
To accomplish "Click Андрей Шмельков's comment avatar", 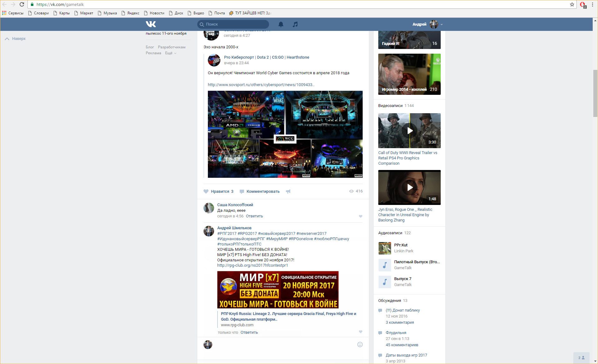I will [x=208, y=231].
